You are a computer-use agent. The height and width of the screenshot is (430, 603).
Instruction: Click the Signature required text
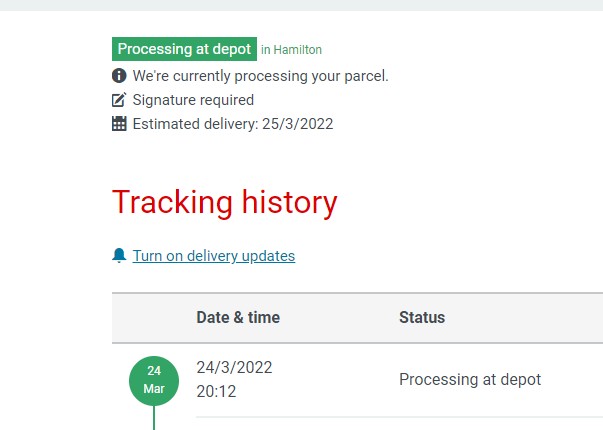pos(193,100)
